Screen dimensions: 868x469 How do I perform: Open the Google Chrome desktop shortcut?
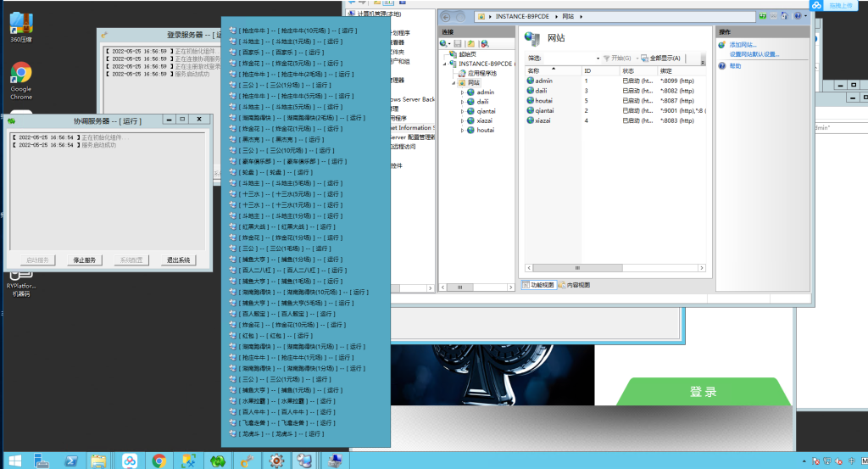(21, 75)
